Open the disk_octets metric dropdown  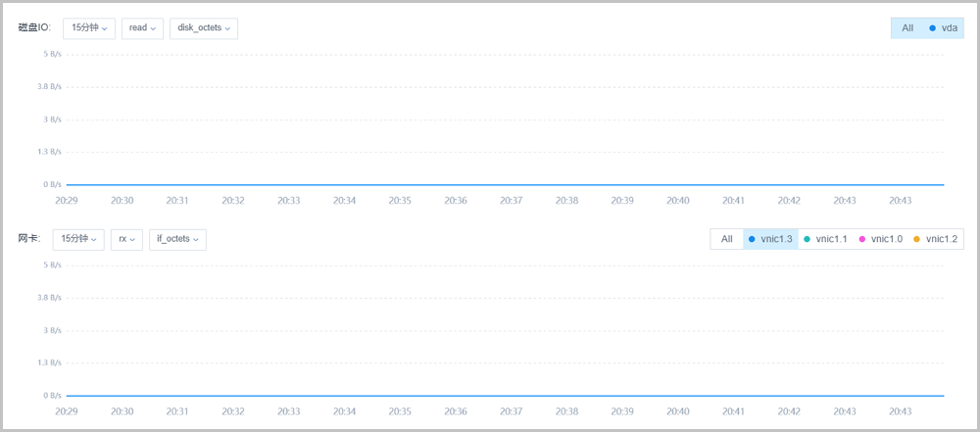204,28
